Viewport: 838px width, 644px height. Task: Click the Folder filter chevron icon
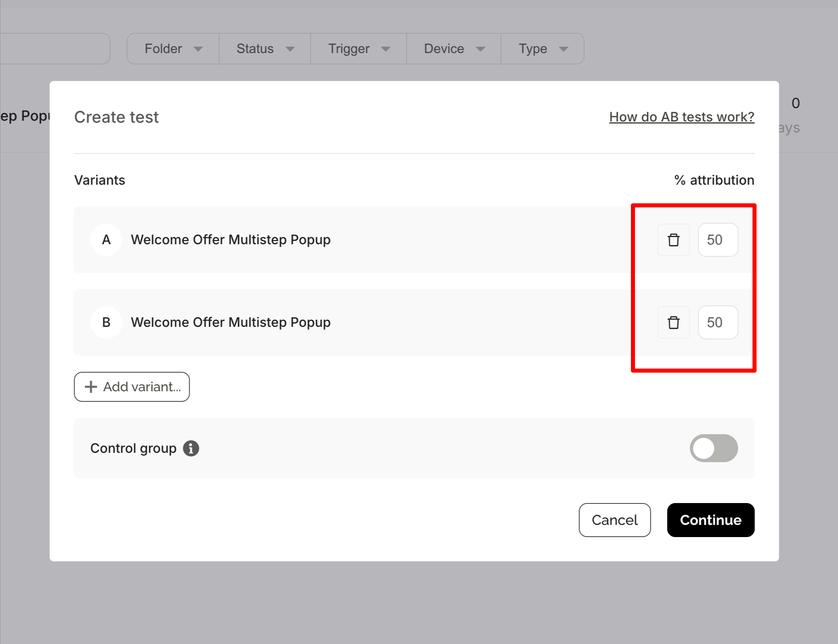pos(198,49)
